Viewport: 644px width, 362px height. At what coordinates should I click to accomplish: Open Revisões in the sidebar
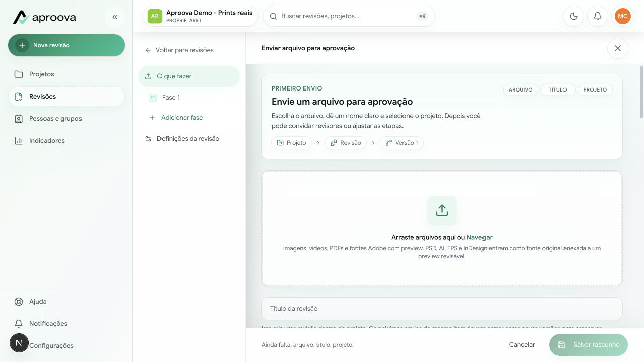[66, 97]
